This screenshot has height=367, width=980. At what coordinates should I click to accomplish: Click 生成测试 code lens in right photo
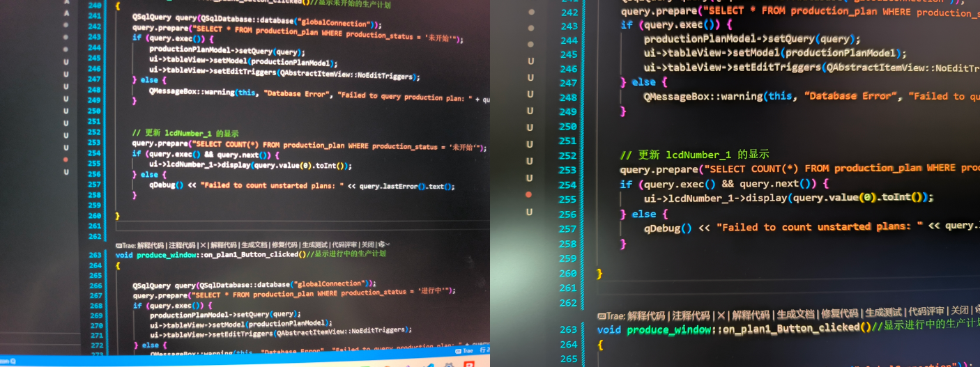point(883,313)
